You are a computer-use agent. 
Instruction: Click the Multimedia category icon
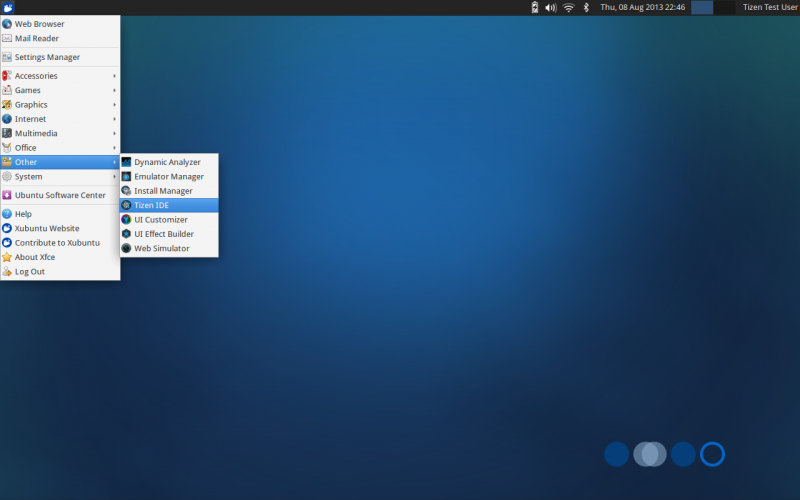tap(7, 133)
